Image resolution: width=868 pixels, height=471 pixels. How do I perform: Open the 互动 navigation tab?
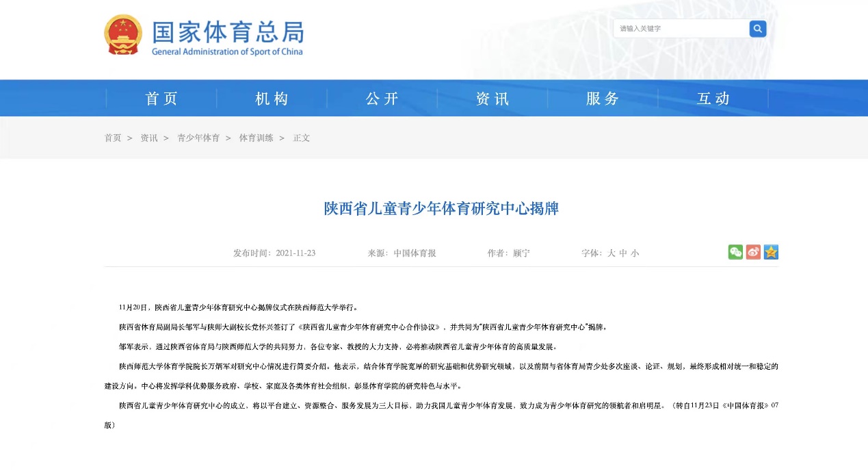pos(713,99)
